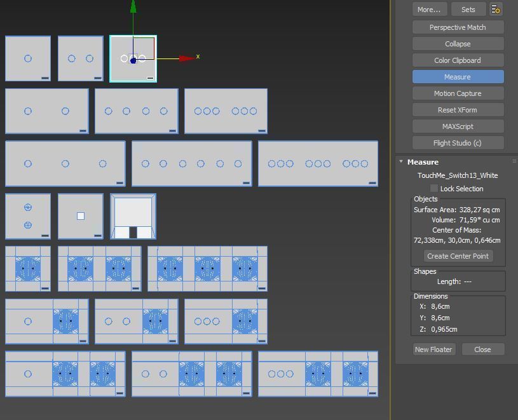Grab the Measure rollout drag handle
This screenshot has height=420, width=518.
pos(514,161)
